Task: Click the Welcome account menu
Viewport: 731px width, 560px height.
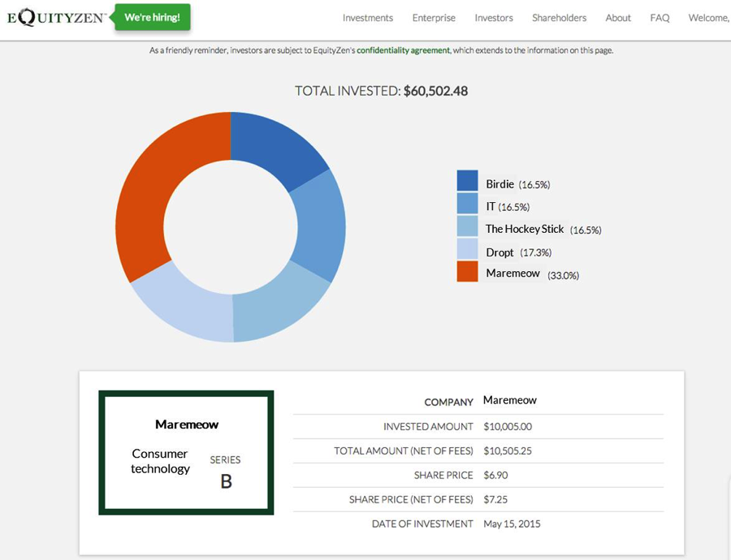Action: click(709, 18)
